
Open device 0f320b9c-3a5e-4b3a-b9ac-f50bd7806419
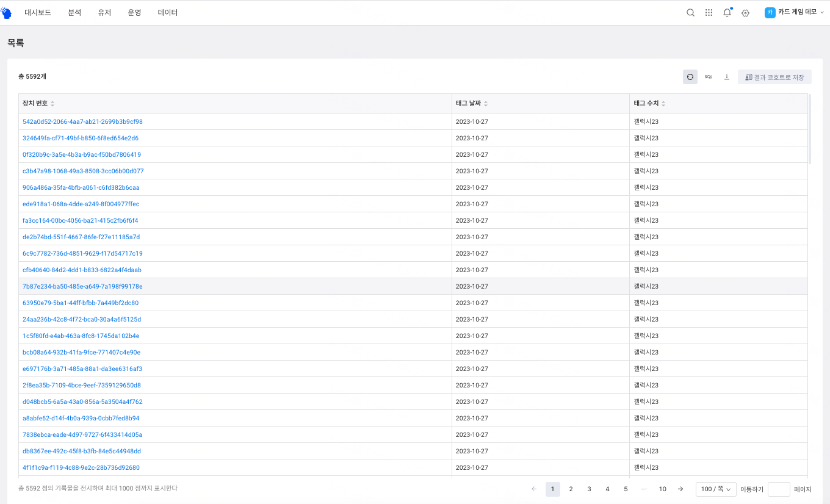(82, 154)
